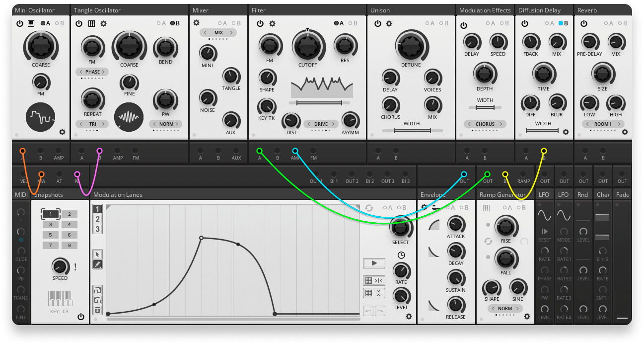Enable output B on Mini Oscillator
Viewport: 644px width, 345px height.
click(x=59, y=23)
